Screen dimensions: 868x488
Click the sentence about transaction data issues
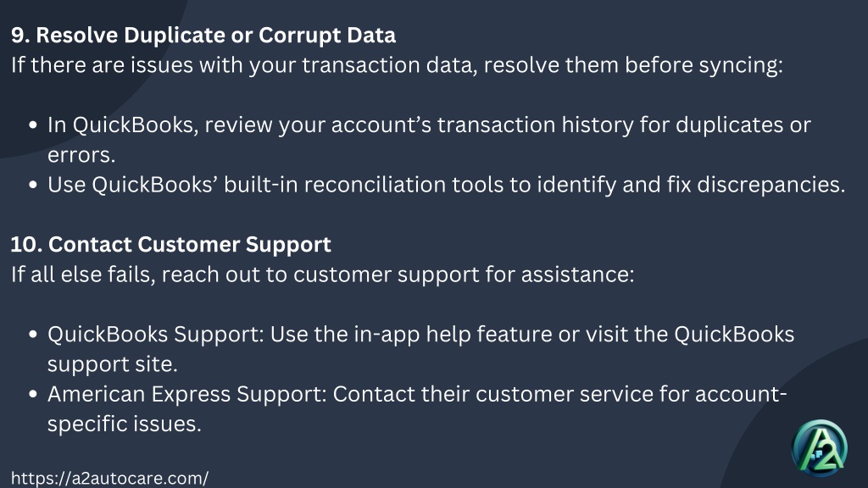pos(397,65)
